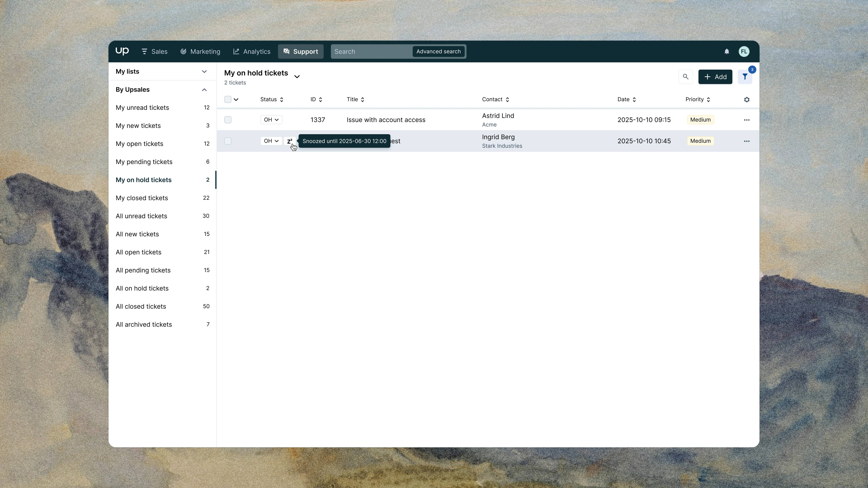Click the Advanced search button
Image resolution: width=868 pixels, height=488 pixels.
coord(438,52)
